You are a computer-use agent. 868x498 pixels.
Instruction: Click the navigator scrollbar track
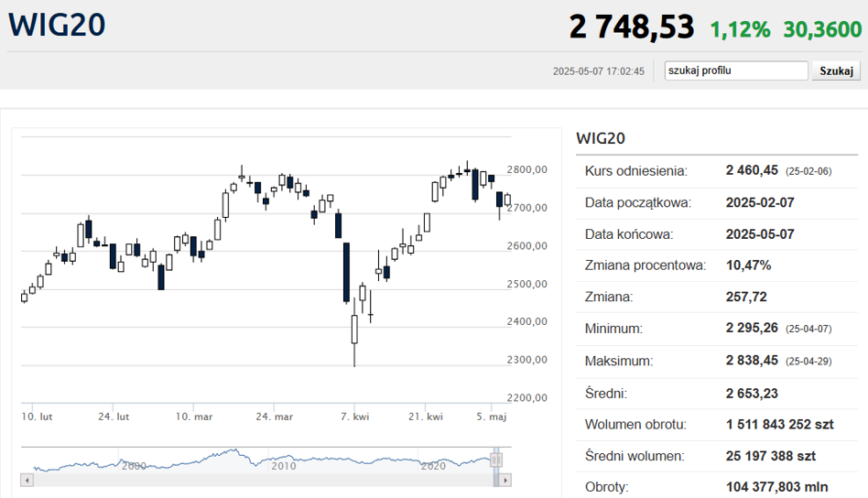pyautogui.click(x=263, y=481)
